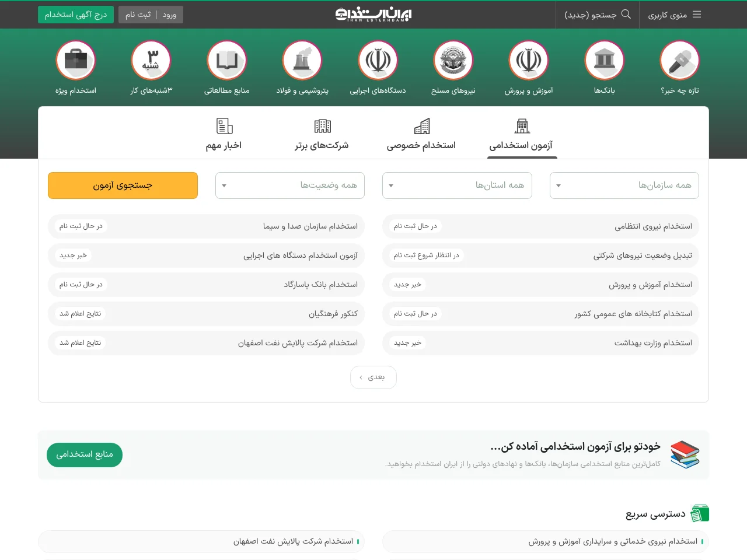This screenshot has width=747, height=560.
Task: Click the Iran Estekhdam logo
Action: tap(373, 15)
